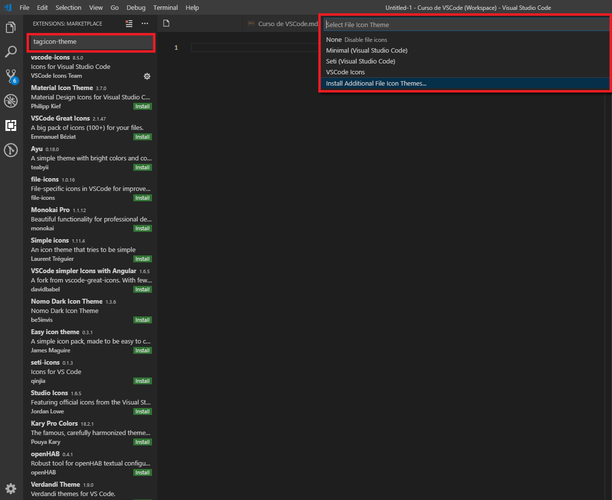Open the View menu
This screenshot has width=612, height=500.
pos(96,7)
